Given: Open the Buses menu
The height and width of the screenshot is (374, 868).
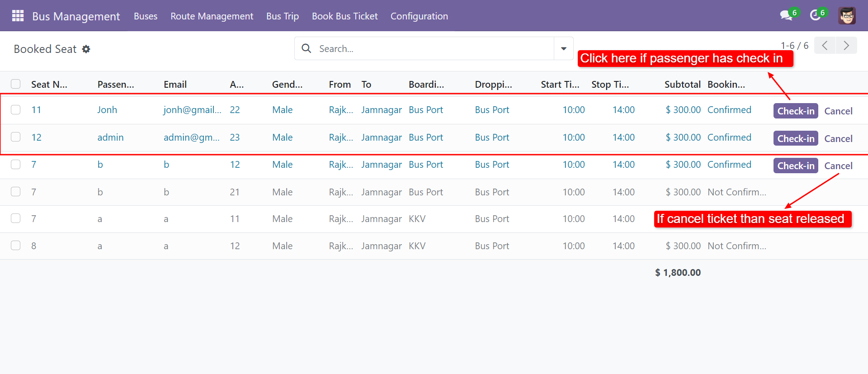Looking at the screenshot, I should [x=146, y=16].
